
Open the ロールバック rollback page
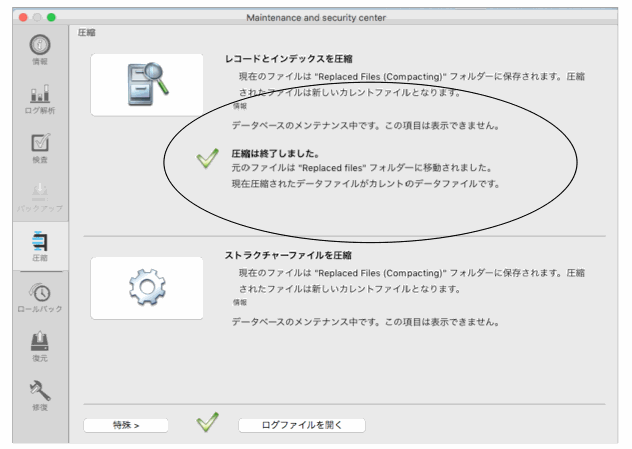[x=40, y=297]
